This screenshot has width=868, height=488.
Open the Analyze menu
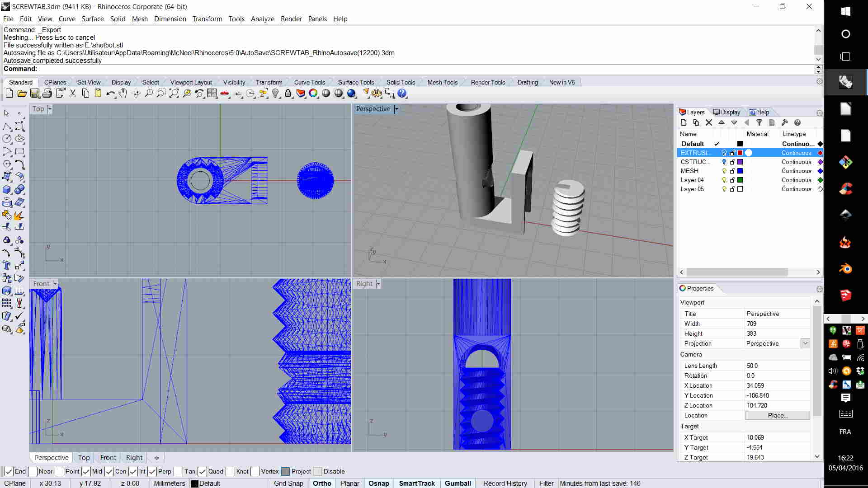pos(262,19)
